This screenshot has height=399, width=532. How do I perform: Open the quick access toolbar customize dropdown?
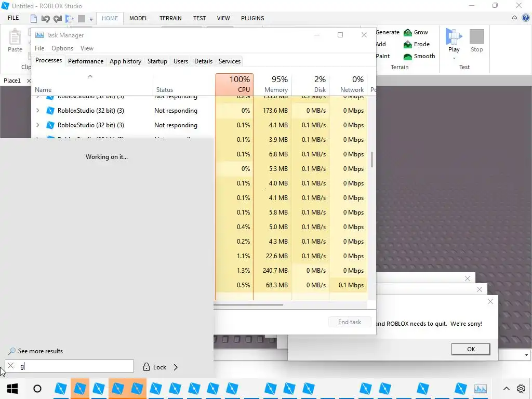point(91,19)
